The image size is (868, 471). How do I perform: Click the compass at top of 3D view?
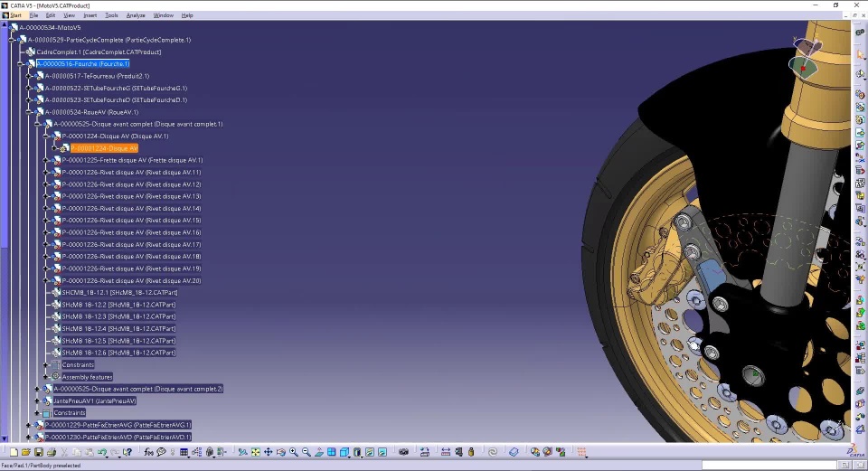point(806,58)
